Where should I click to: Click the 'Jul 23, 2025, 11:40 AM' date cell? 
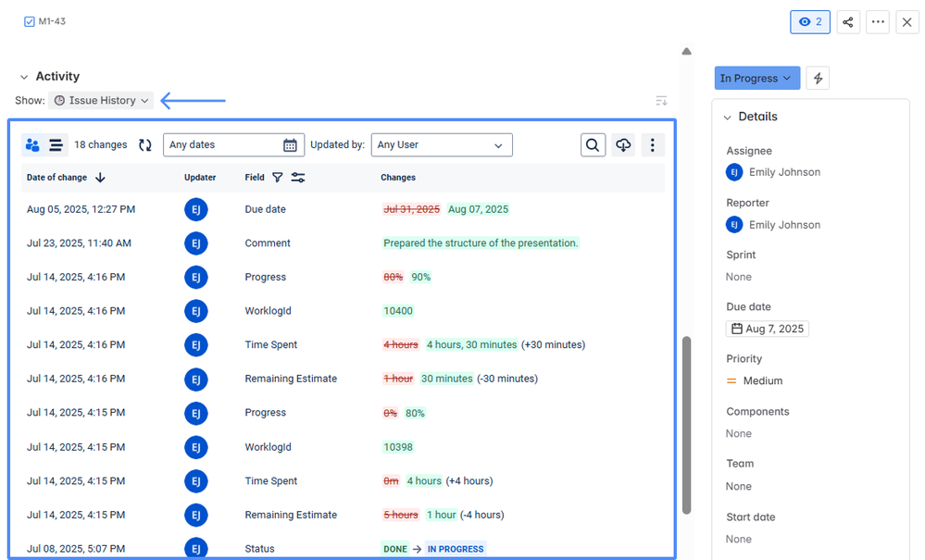coord(79,243)
